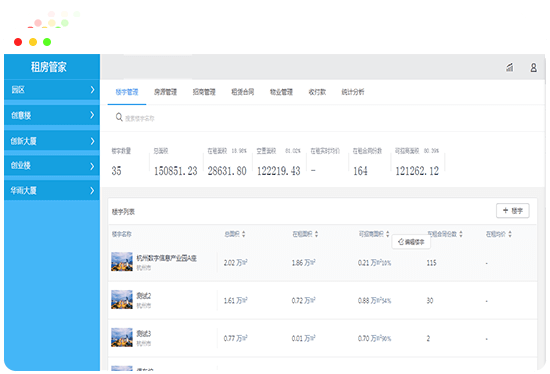This screenshot has height=374, width=550.
Task: Select 创新大厦 in the sidebar
Action: pos(52,141)
